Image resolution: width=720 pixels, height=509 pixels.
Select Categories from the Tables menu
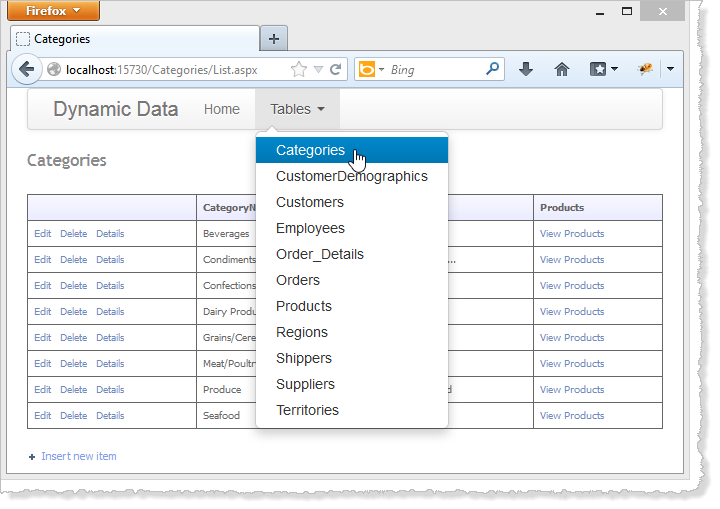(x=310, y=150)
